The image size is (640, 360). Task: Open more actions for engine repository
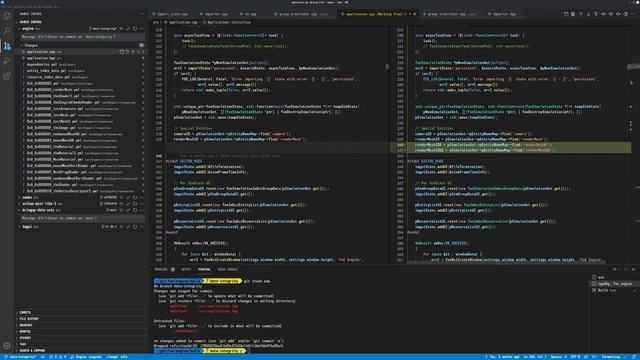click(x=142, y=29)
